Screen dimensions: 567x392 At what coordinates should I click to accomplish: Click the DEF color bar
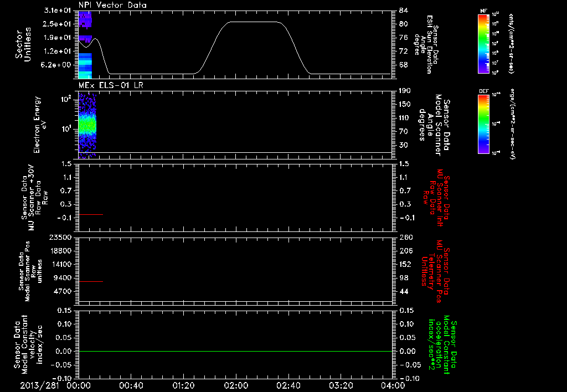[x=483, y=124]
